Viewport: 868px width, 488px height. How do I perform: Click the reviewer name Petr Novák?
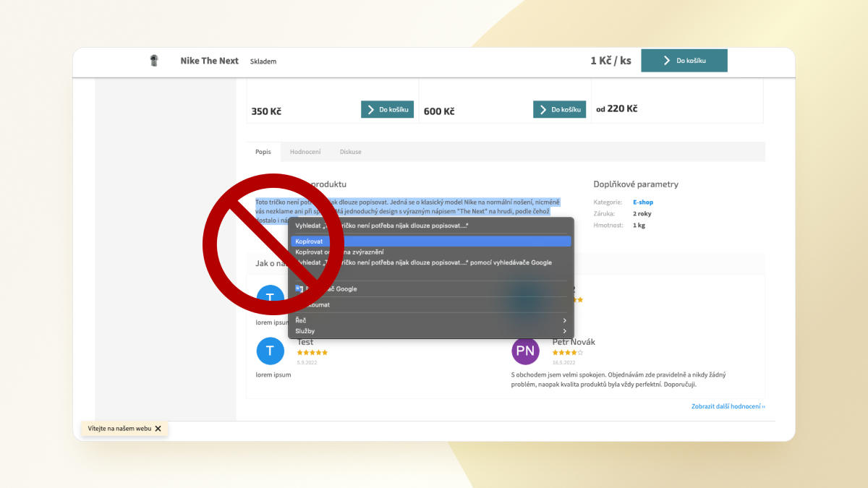574,342
